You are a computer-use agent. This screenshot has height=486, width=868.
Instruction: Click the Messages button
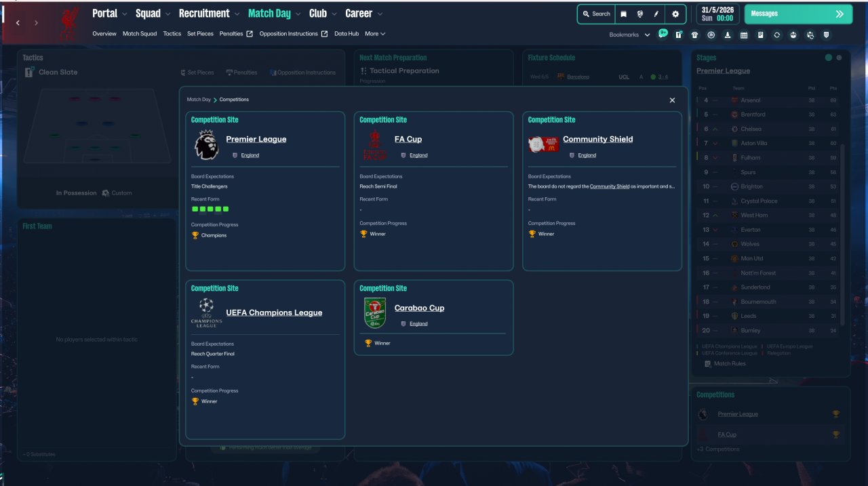[798, 14]
